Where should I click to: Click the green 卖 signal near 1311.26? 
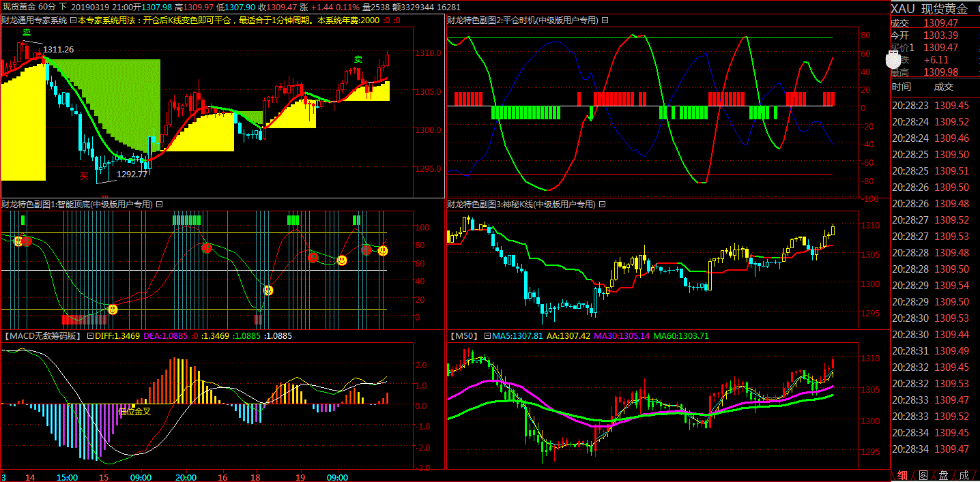coord(27,33)
